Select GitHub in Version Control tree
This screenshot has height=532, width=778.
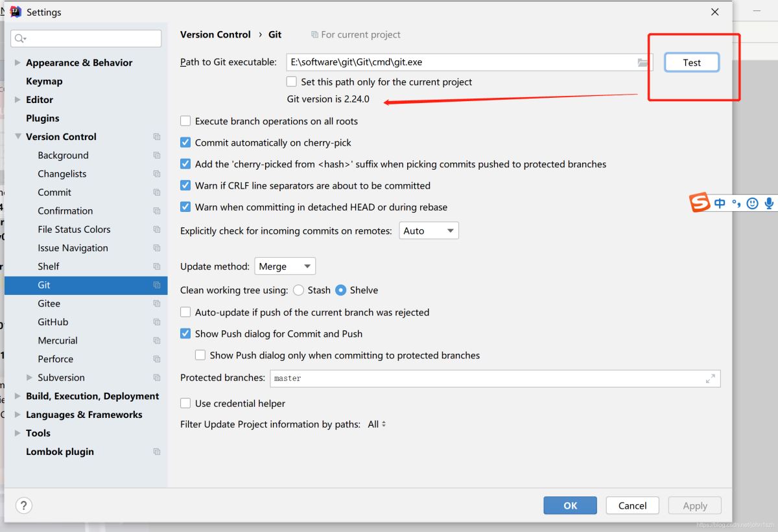[x=53, y=322]
